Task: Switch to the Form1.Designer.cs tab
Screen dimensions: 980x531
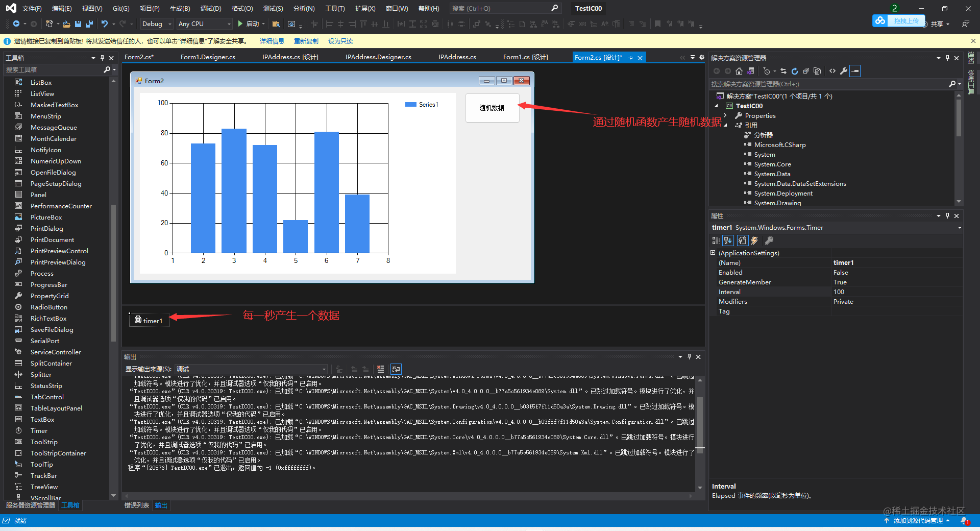Action: pyautogui.click(x=208, y=57)
